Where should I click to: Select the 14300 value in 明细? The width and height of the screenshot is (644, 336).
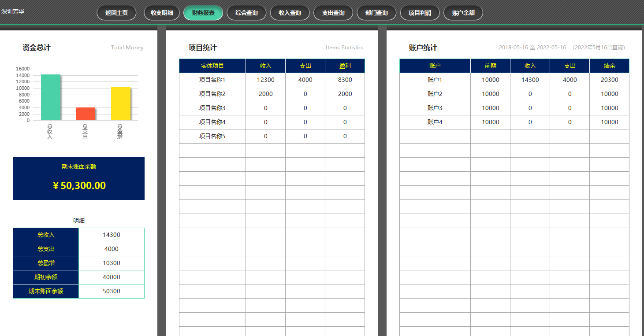112,235
